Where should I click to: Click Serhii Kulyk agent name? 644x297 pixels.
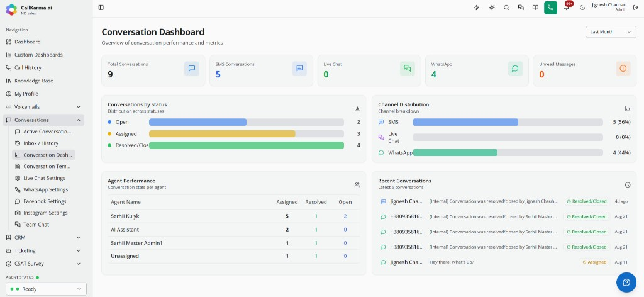coord(125,216)
